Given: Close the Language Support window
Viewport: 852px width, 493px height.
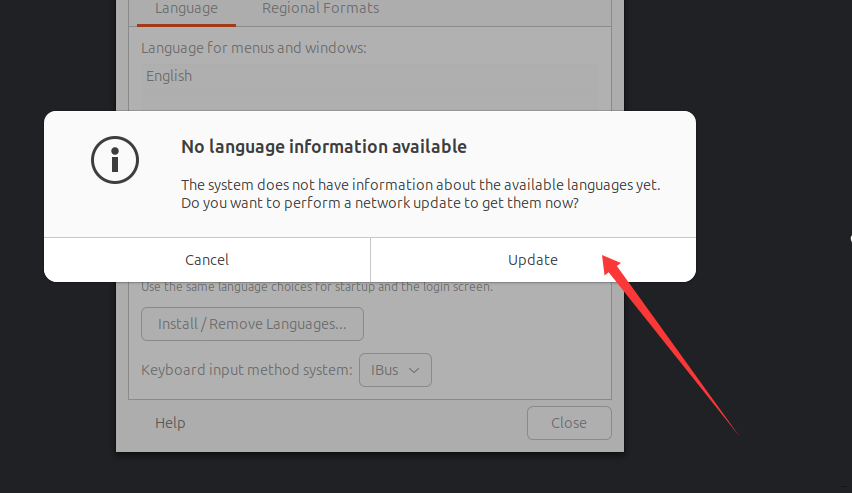Looking at the screenshot, I should (x=569, y=423).
